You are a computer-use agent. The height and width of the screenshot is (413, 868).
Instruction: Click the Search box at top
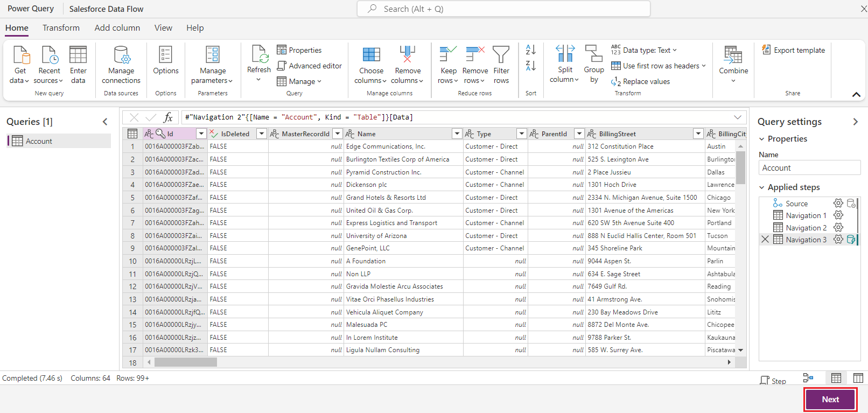click(503, 9)
